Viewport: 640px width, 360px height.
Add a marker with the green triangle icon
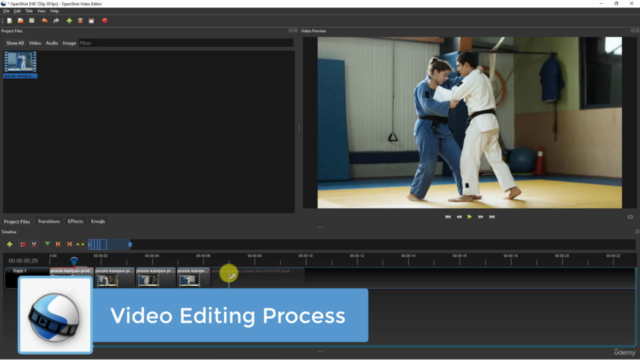click(47, 244)
